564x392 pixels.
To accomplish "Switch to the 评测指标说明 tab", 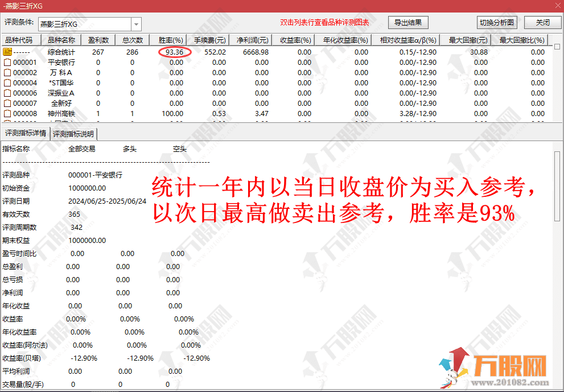I will point(73,134).
